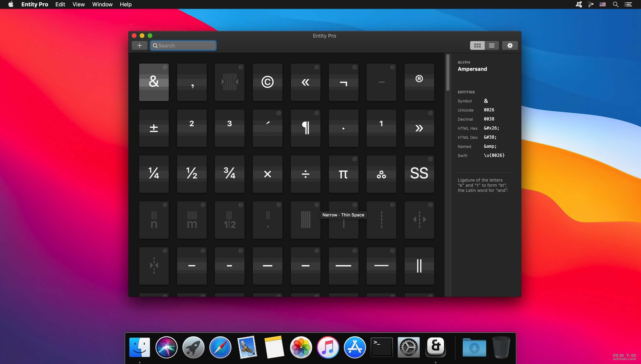The width and height of the screenshot is (641, 364).
Task: Click the glyph grid scrollbar
Action: 448,72
